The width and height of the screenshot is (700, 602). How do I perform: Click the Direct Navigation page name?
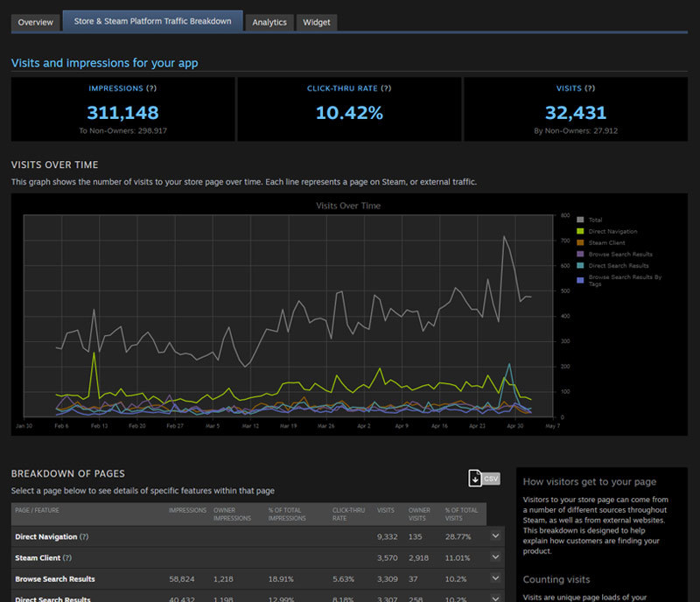click(x=45, y=535)
